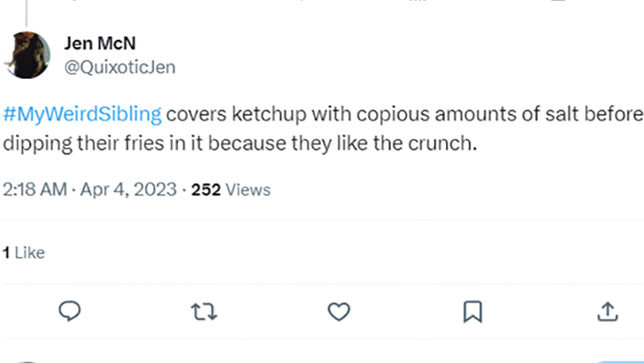Screen dimensions: 644x363
Task: Click the thread connector line above avatar
Action: [x=27, y=13]
